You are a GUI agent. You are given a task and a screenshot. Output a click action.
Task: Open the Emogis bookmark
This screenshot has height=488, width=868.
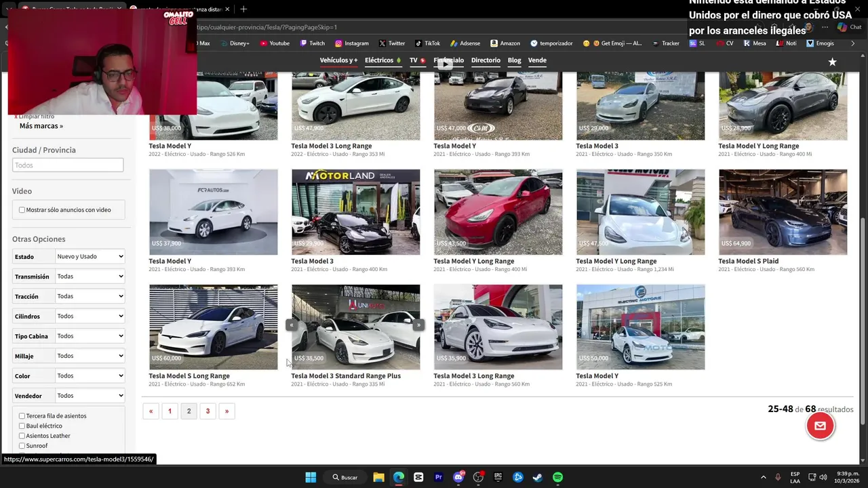point(821,43)
